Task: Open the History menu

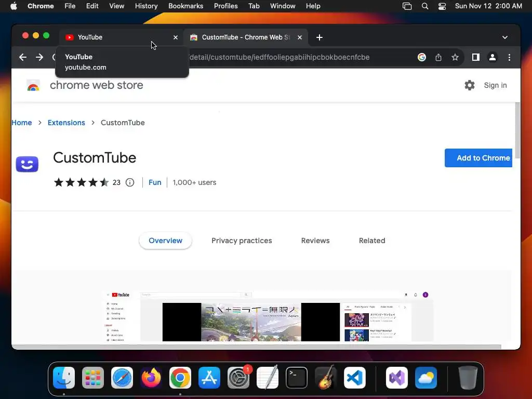Action: point(146,6)
